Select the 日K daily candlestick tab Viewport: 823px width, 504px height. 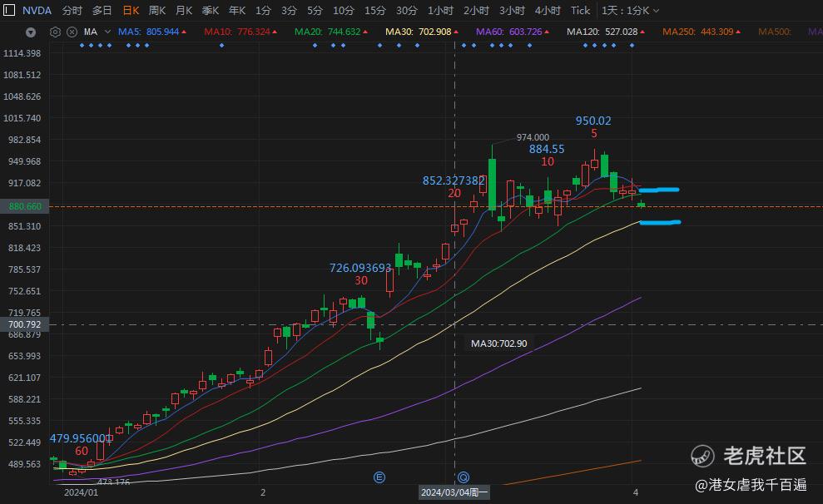(131, 11)
